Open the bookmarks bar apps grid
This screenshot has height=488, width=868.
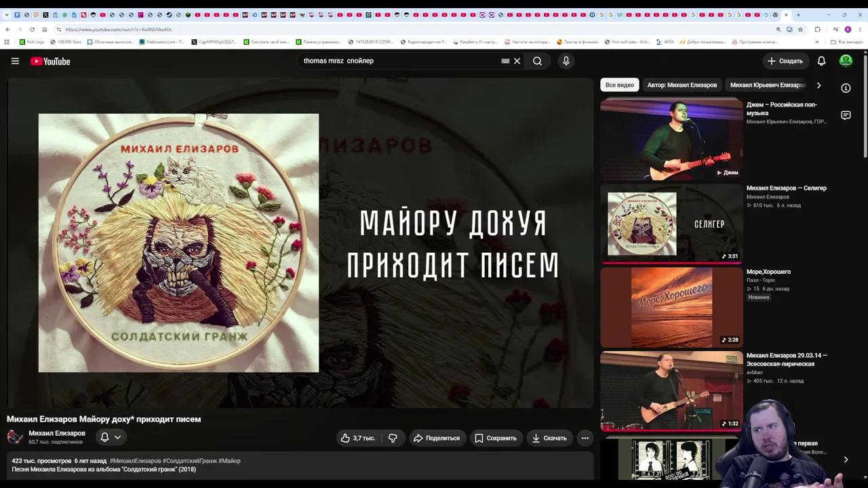point(7,42)
